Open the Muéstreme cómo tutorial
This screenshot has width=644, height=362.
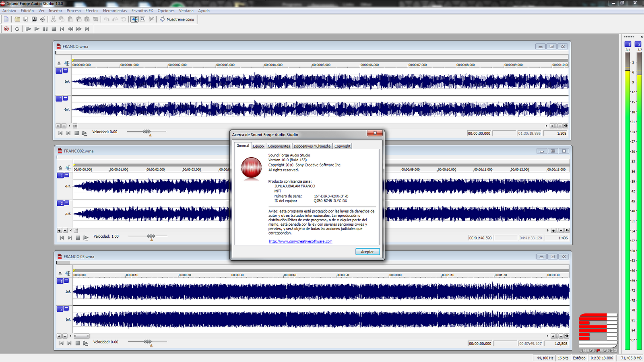click(x=177, y=19)
